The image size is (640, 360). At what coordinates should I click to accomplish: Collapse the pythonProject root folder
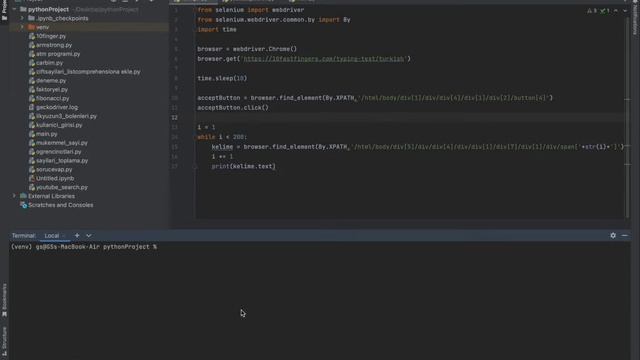pyautogui.click(x=14, y=9)
